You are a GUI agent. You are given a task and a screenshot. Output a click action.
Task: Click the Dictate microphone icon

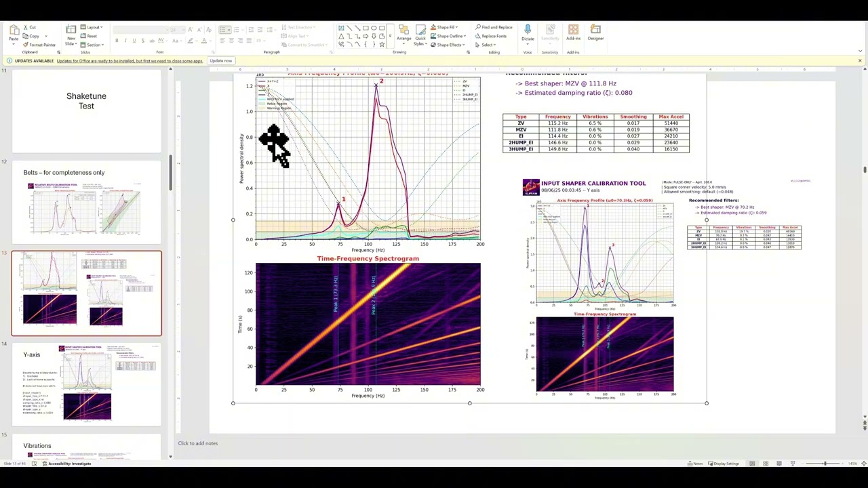coord(528,29)
